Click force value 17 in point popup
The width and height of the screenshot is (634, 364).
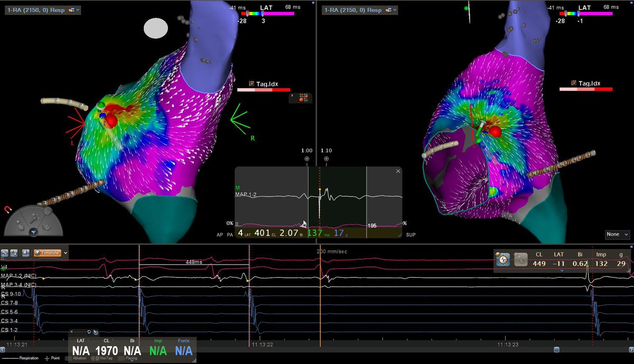click(339, 233)
